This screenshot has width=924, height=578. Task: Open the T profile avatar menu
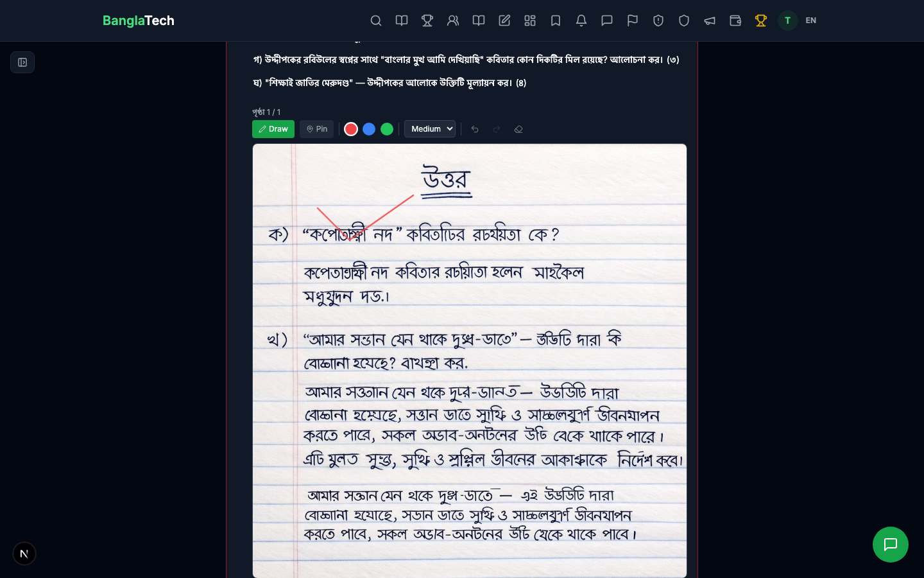[787, 21]
